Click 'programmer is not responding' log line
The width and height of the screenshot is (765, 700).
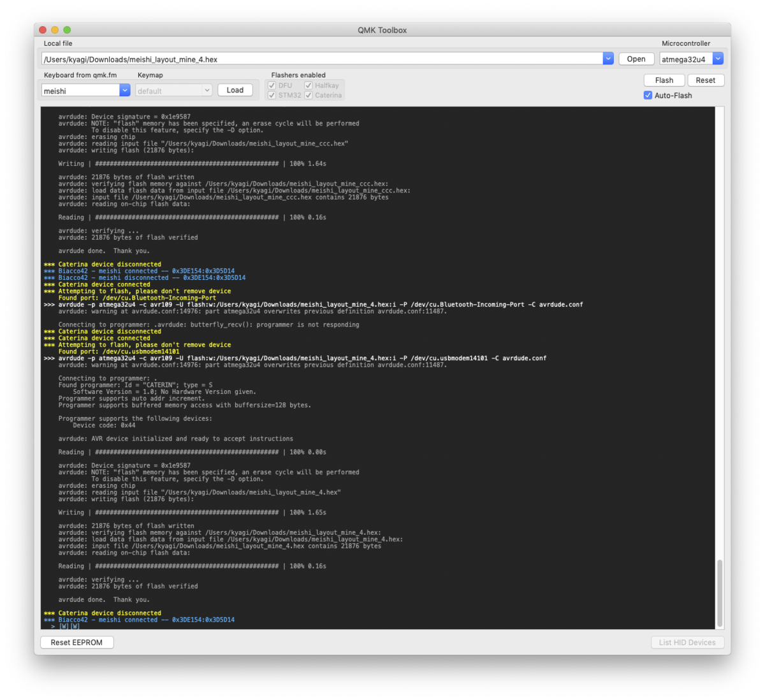point(208,324)
